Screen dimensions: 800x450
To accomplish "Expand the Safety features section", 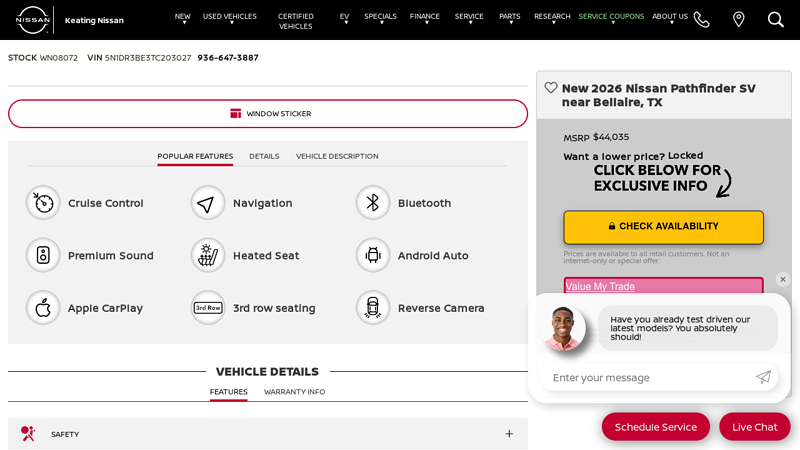I will (508, 434).
